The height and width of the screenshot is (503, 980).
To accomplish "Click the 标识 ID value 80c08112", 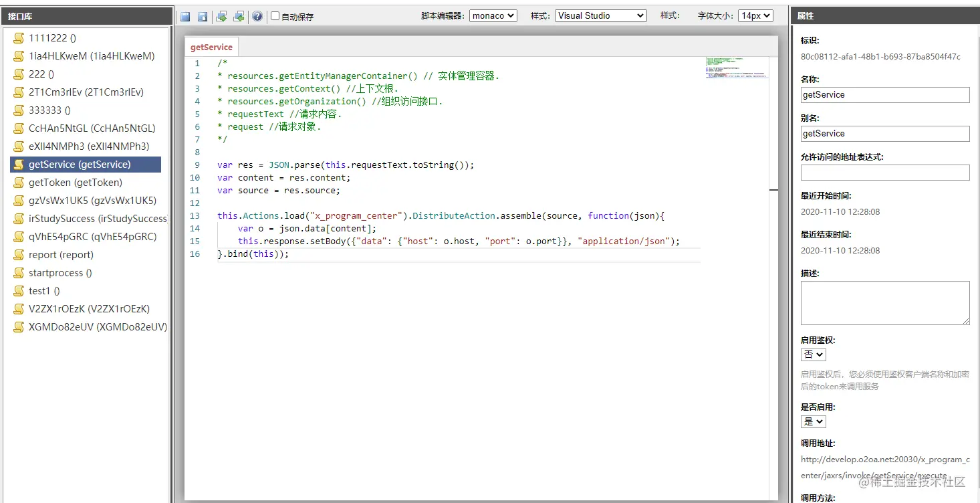I will 880,57.
